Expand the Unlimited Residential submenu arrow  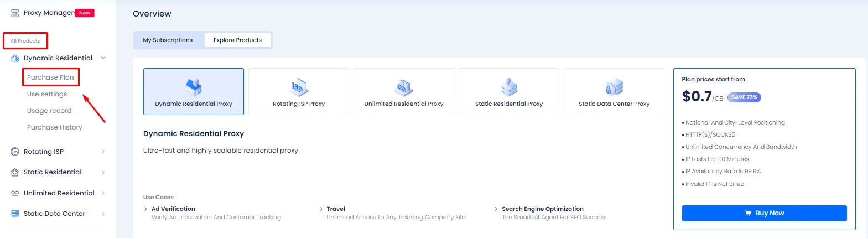pyautogui.click(x=103, y=193)
